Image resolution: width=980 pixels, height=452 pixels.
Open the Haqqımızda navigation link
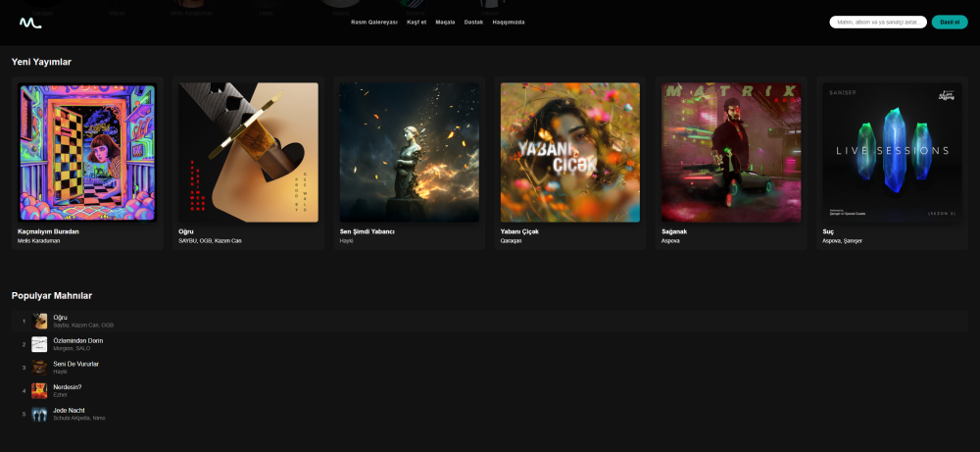pyautogui.click(x=509, y=23)
